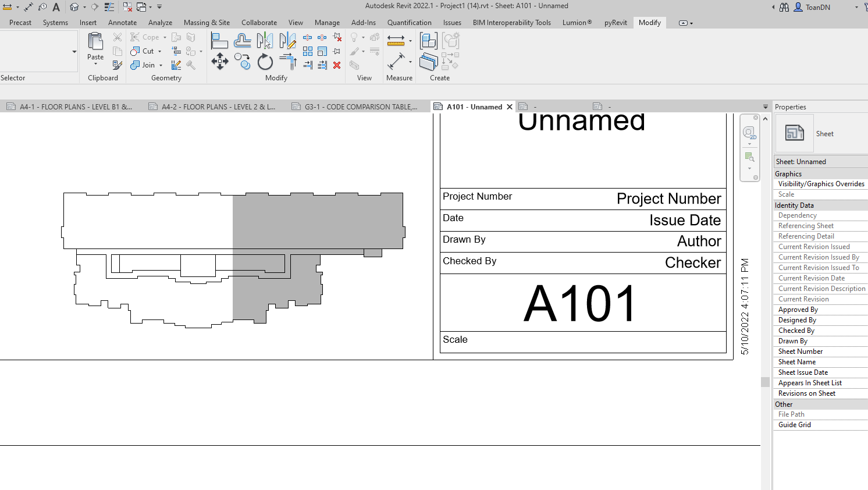The image size is (868, 490).
Task: Switch to the Annotate ribbon tab
Action: (x=122, y=23)
